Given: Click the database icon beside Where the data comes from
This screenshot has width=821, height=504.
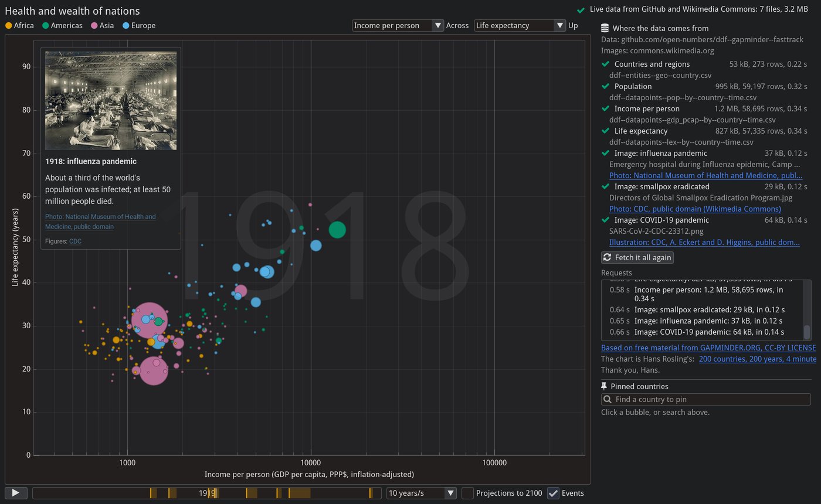Looking at the screenshot, I should (x=605, y=28).
